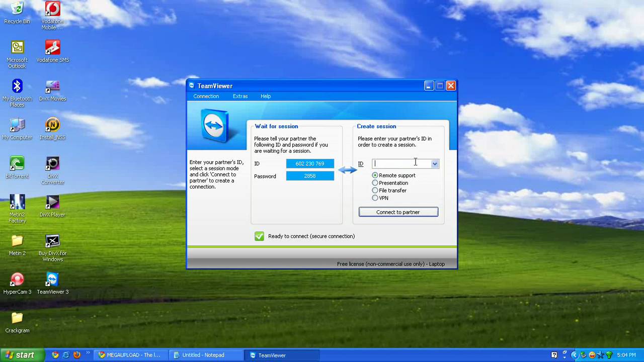Launch Internet Explorer from quick launch

point(66,355)
